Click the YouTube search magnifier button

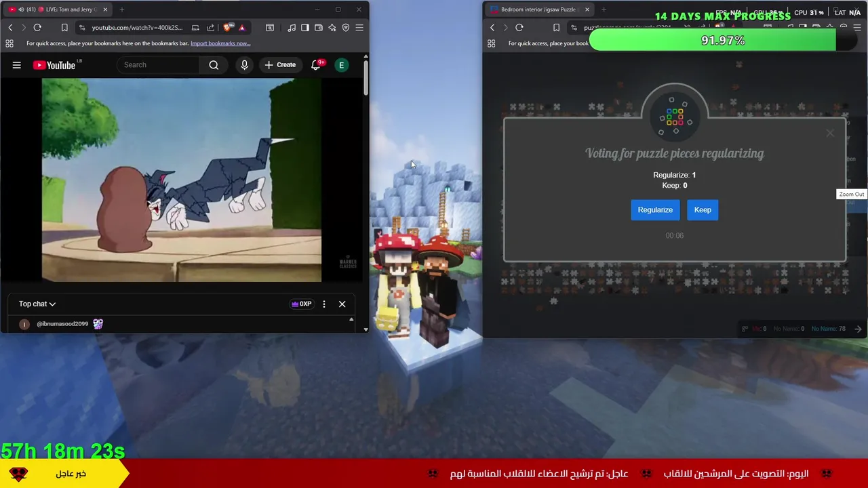(214, 65)
